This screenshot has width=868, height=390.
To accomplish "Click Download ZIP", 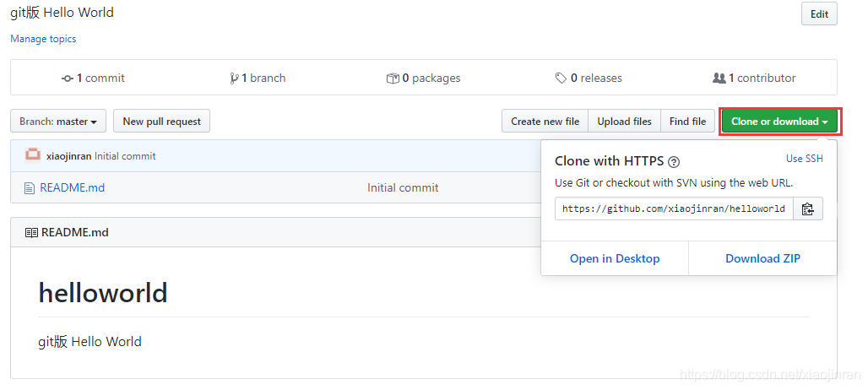I will [x=762, y=258].
